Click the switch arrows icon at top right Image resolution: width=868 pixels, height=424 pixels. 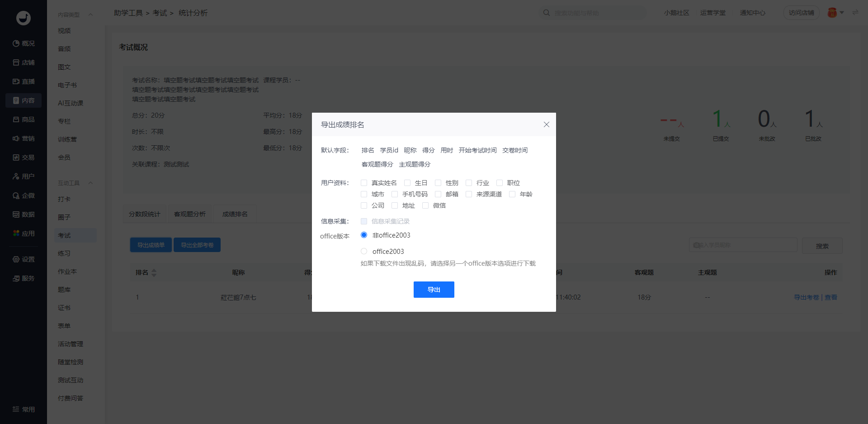click(855, 13)
